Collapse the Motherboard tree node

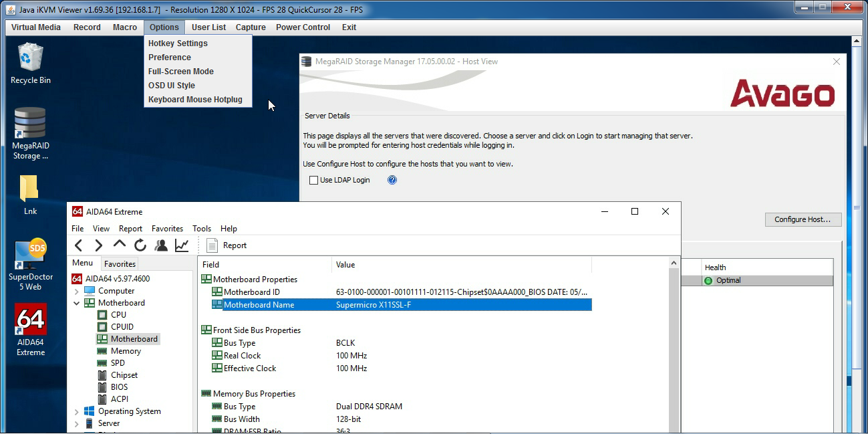point(77,304)
